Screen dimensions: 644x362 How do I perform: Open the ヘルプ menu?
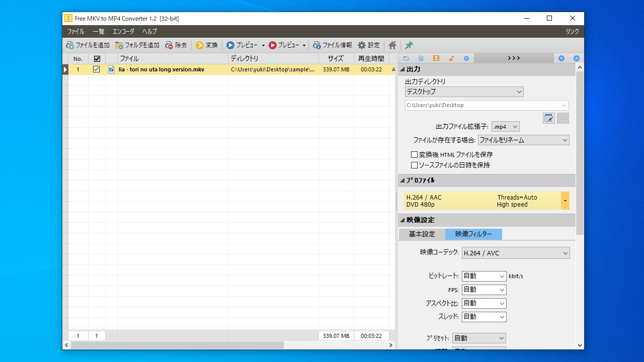click(x=150, y=31)
